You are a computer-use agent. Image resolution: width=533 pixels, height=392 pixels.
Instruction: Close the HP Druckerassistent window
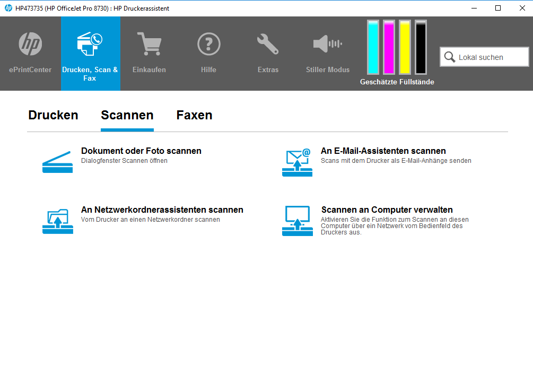522,8
